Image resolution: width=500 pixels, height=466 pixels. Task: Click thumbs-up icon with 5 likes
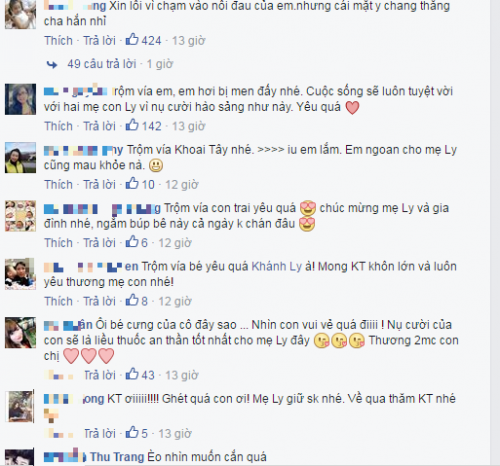pos(132,433)
